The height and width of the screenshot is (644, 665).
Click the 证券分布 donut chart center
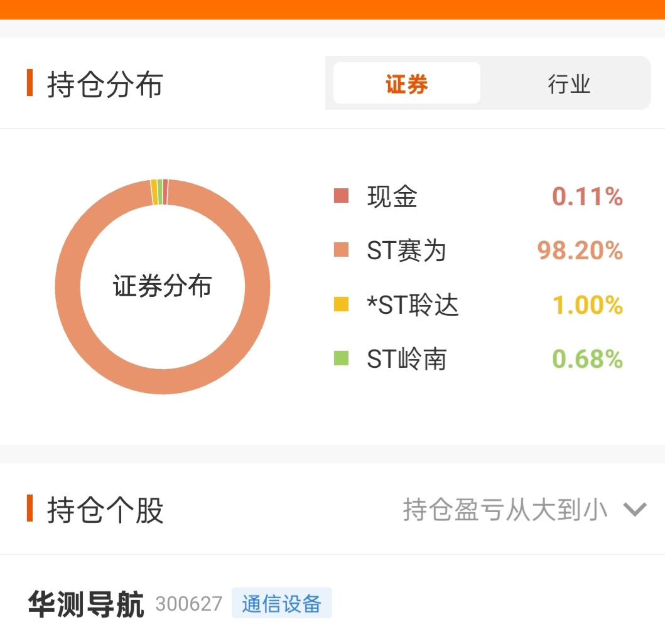point(163,286)
